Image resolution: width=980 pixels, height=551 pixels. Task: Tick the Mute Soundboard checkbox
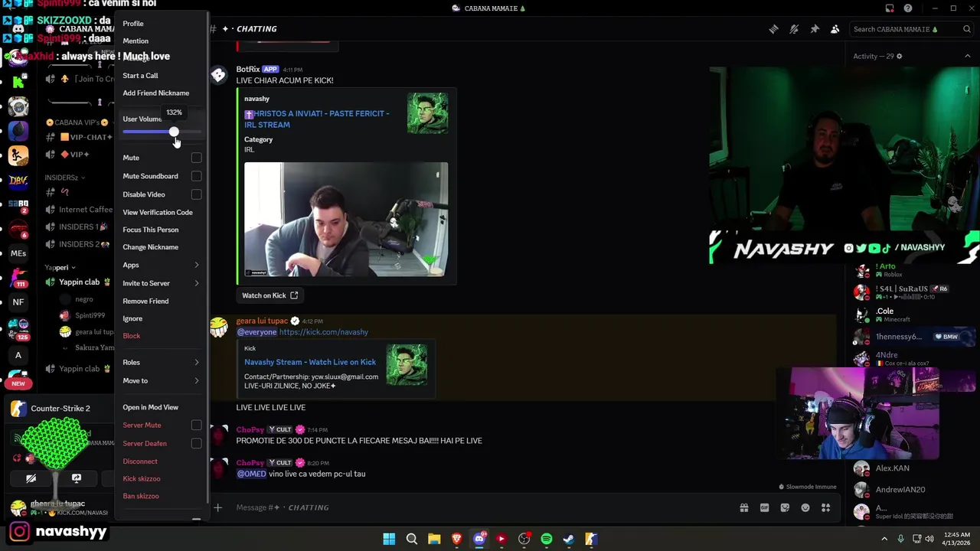pyautogui.click(x=196, y=176)
